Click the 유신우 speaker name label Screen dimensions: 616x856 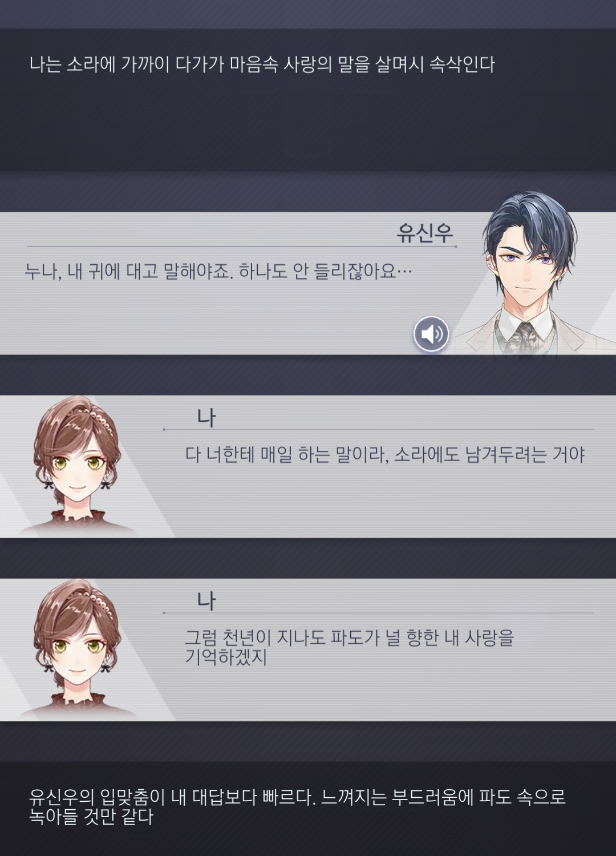(x=425, y=233)
